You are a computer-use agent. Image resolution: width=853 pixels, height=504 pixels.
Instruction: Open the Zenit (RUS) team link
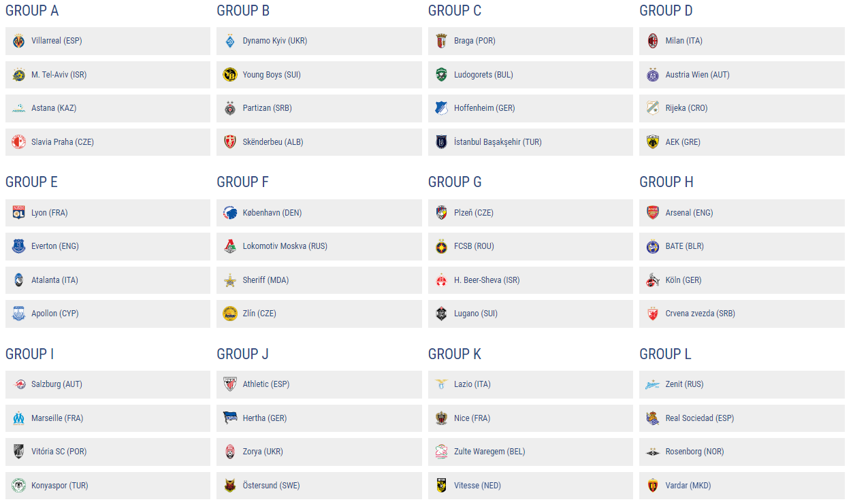(x=684, y=384)
